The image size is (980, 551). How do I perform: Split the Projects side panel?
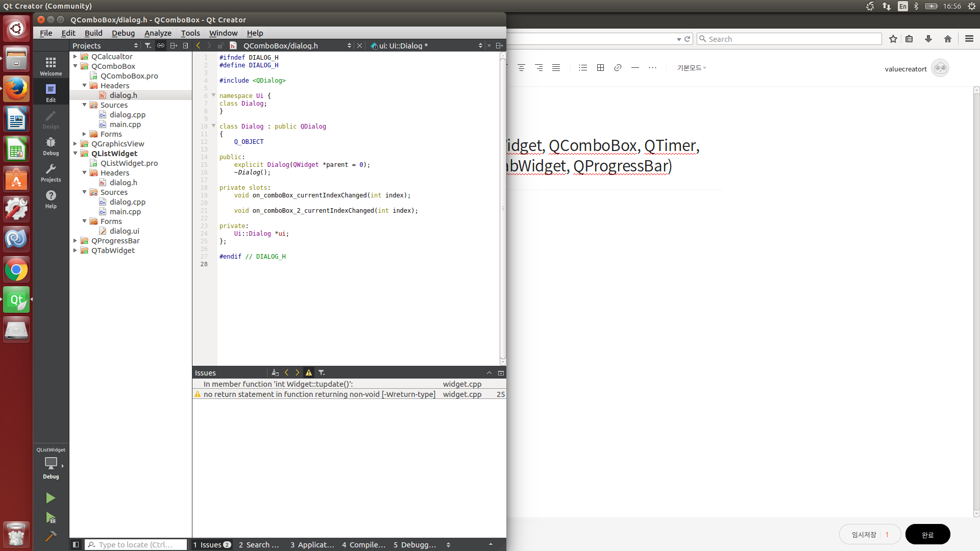[x=173, y=46]
